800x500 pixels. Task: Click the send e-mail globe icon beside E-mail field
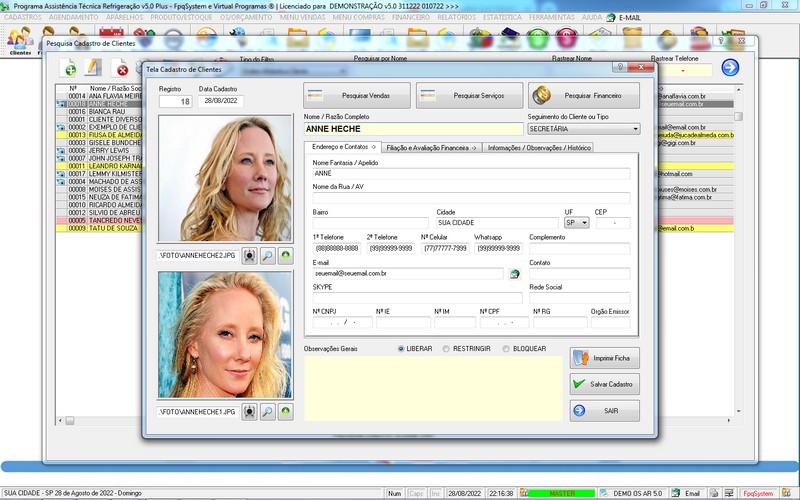click(x=514, y=274)
